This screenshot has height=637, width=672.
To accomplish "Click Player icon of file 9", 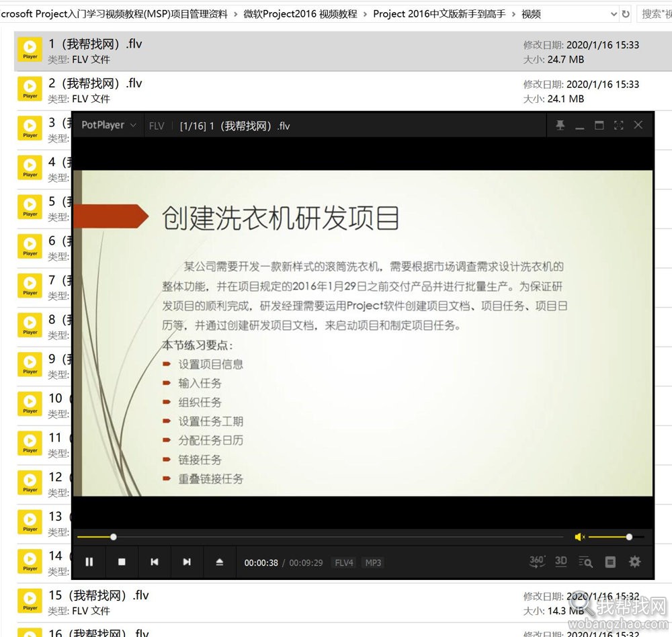I will pyautogui.click(x=30, y=365).
